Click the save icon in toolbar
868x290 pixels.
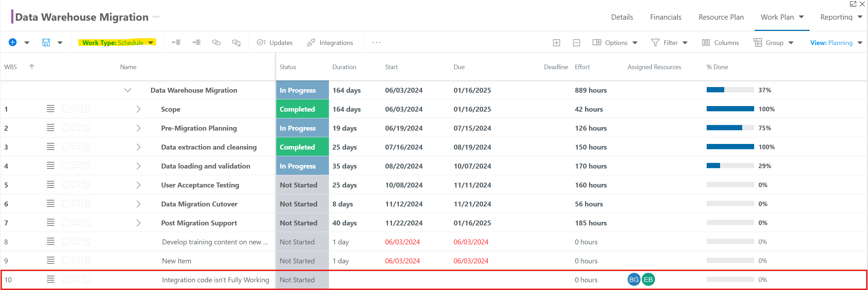(x=46, y=42)
